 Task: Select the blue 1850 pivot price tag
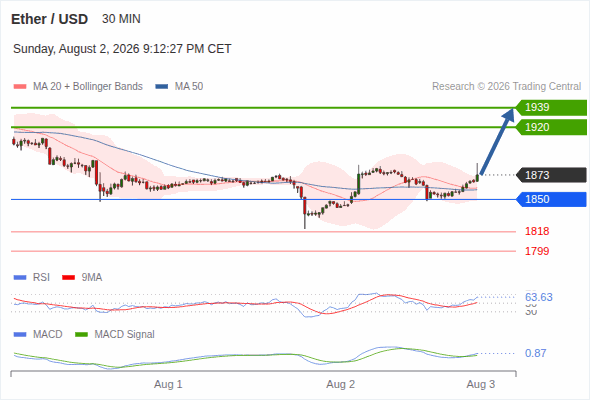[x=551, y=199]
